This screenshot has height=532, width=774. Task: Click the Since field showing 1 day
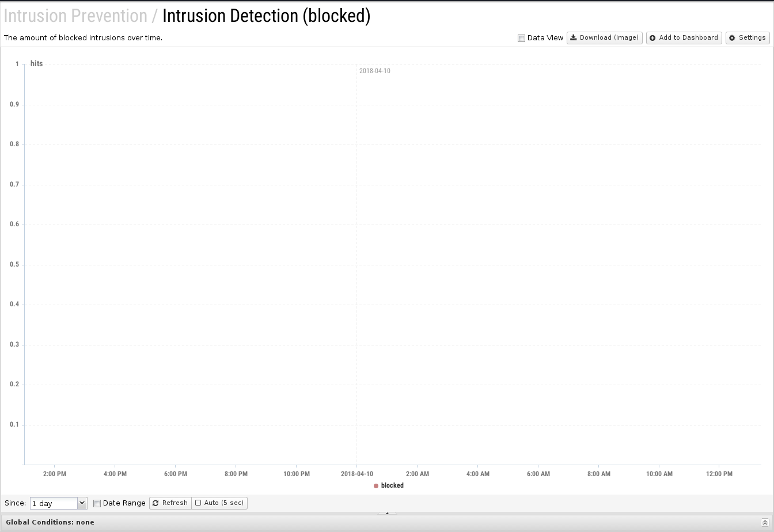click(53, 503)
